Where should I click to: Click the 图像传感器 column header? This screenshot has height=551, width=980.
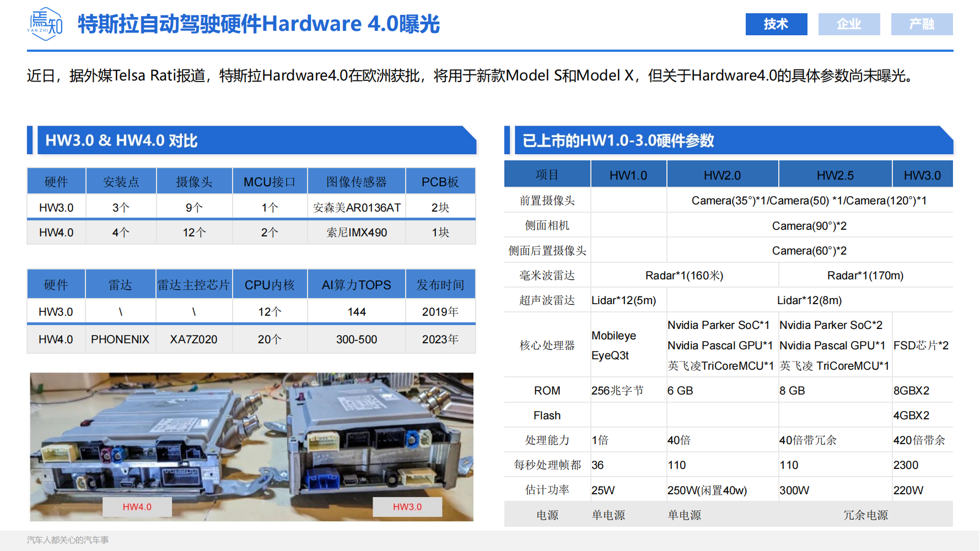point(357,182)
